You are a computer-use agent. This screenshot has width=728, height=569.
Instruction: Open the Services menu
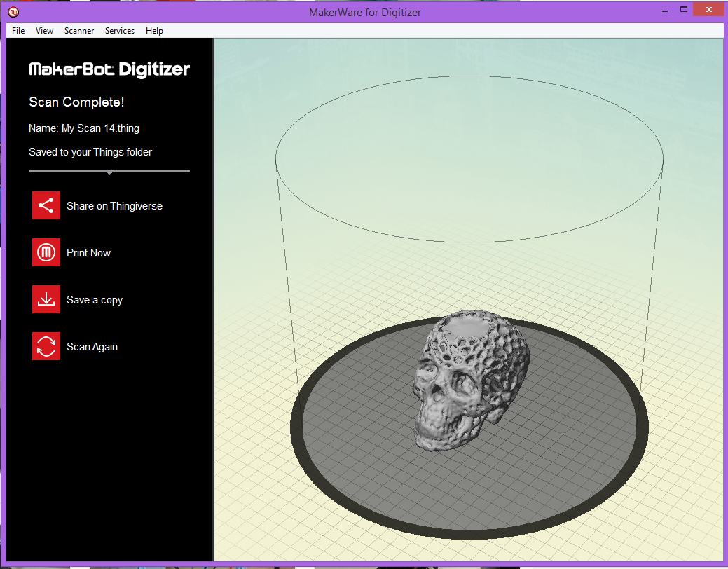pos(119,31)
